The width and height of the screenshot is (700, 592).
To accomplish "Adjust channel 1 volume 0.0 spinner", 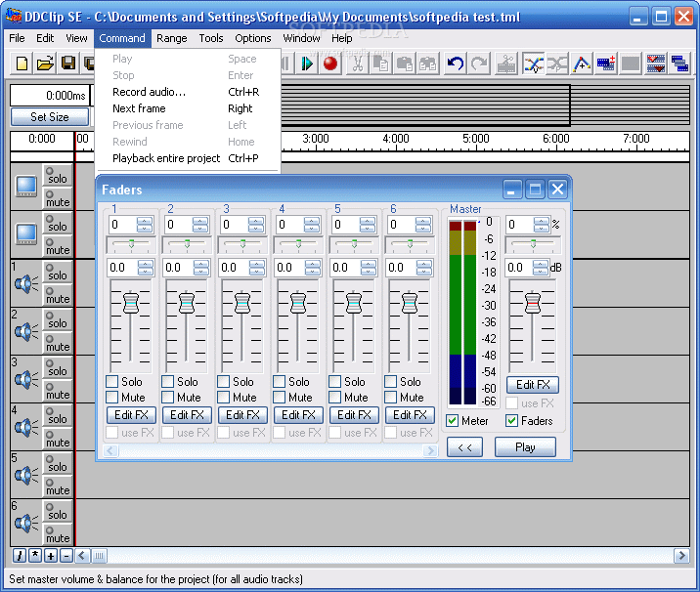I will 146,268.
